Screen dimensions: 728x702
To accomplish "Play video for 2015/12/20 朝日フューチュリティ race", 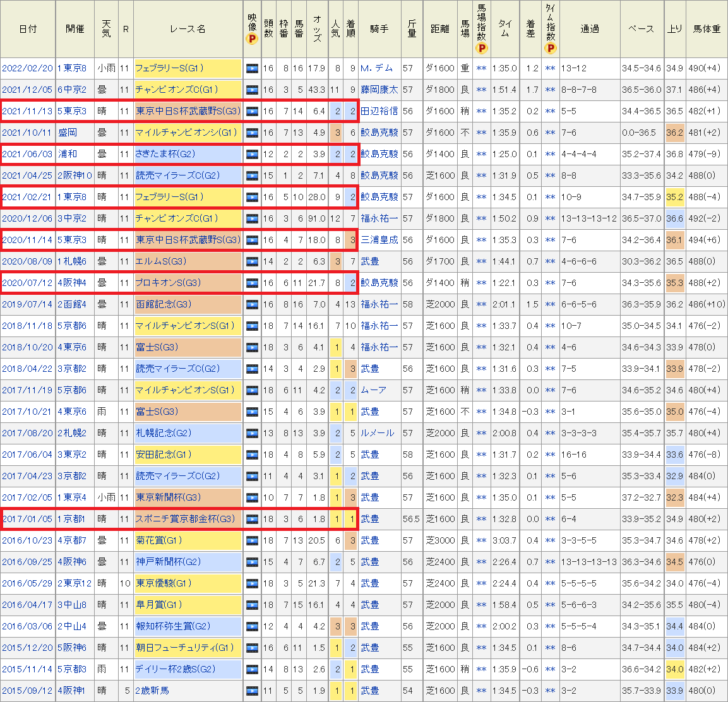I will click(252, 648).
